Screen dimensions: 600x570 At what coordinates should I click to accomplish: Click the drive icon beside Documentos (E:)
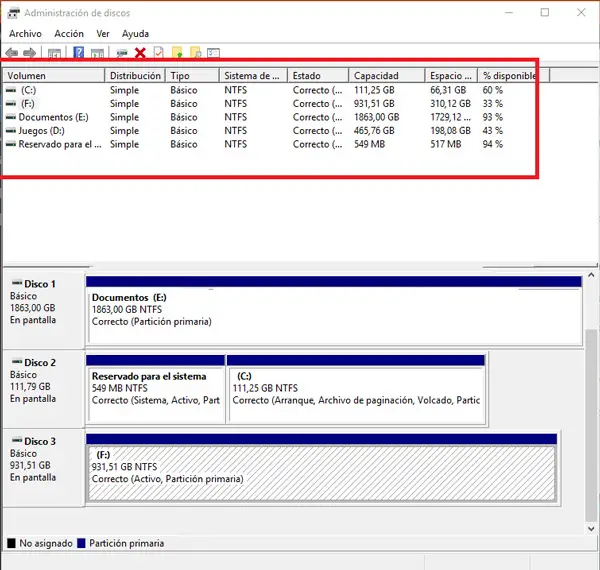coord(11,117)
